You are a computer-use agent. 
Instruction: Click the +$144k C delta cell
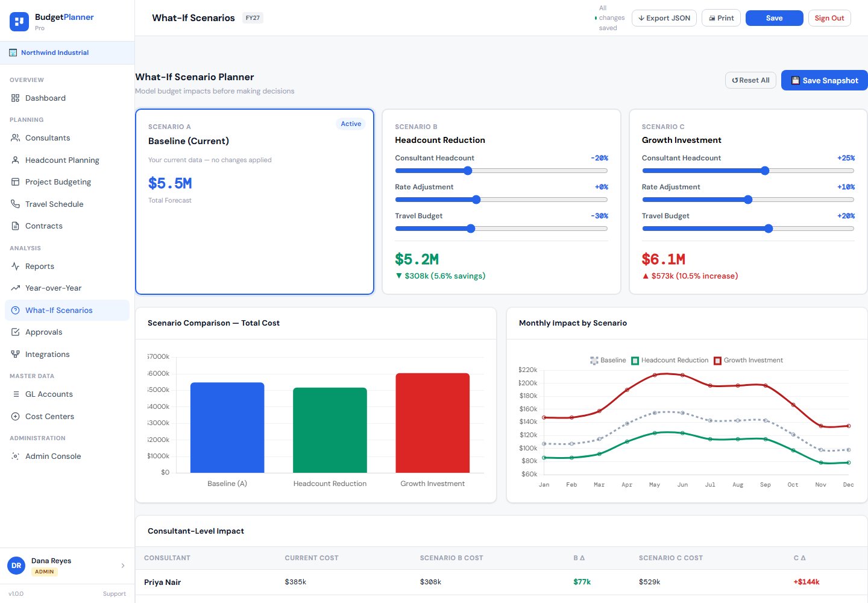tap(807, 582)
